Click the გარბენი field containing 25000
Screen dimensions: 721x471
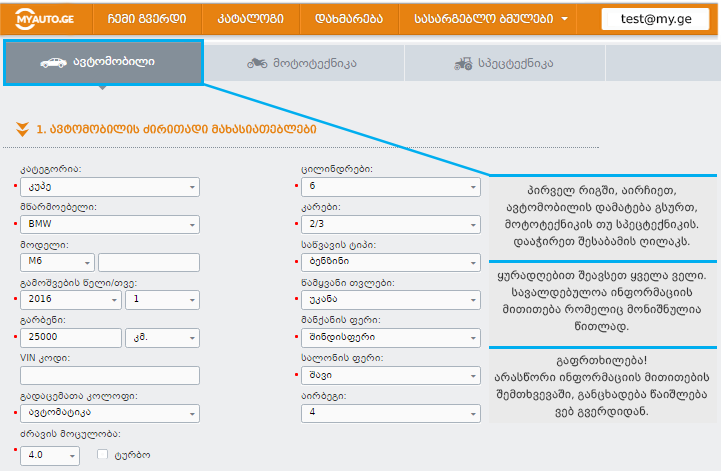(x=71, y=338)
